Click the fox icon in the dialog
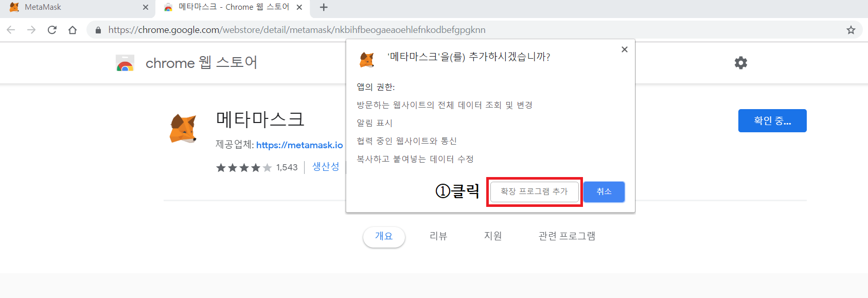Image resolution: width=868 pixels, height=298 pixels. click(x=367, y=60)
